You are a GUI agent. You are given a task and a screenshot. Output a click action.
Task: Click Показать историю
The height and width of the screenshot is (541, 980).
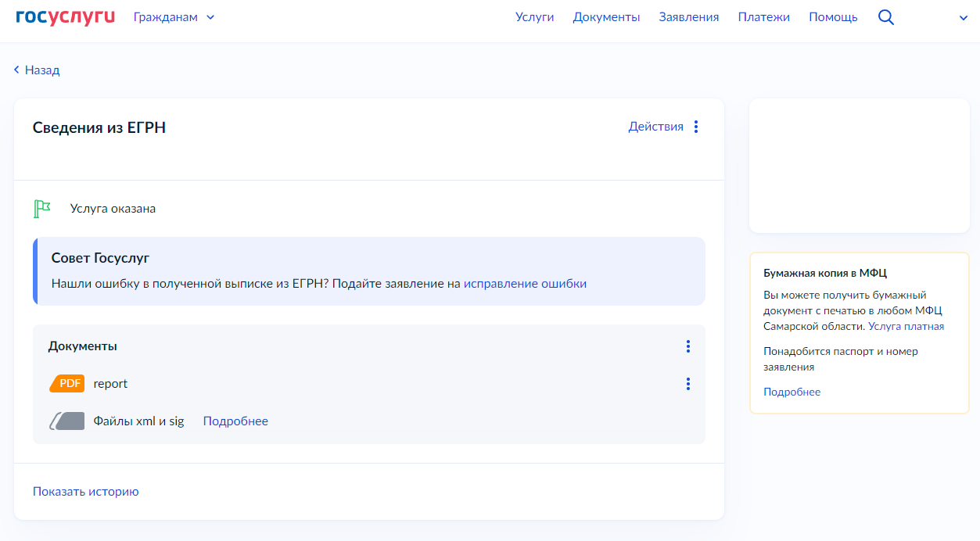(86, 492)
